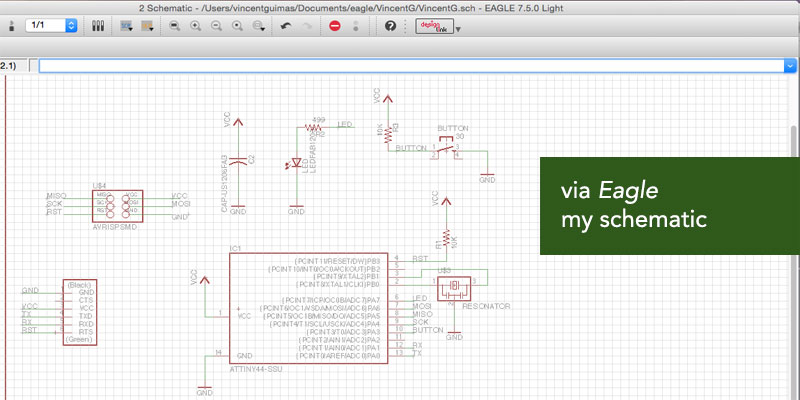Open Help with the question mark icon

coord(390,26)
